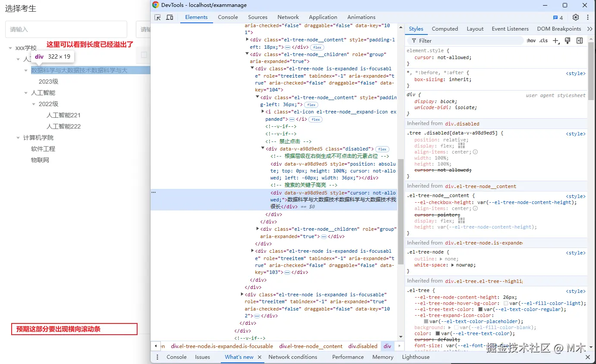Switch to the Network tab
This screenshot has height=364, width=596.
coord(288,17)
